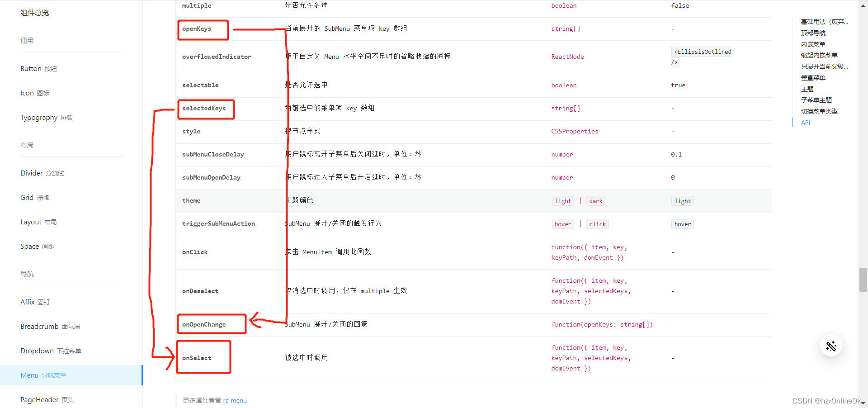The width and height of the screenshot is (868, 408).
Task: Open Button 按钮 in sidebar
Action: tap(38, 69)
